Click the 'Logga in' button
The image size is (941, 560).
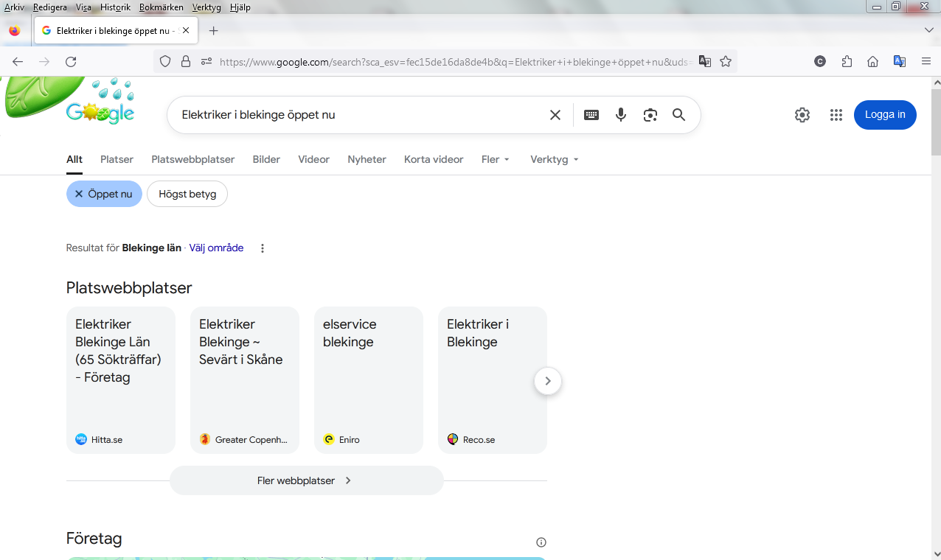click(x=884, y=115)
